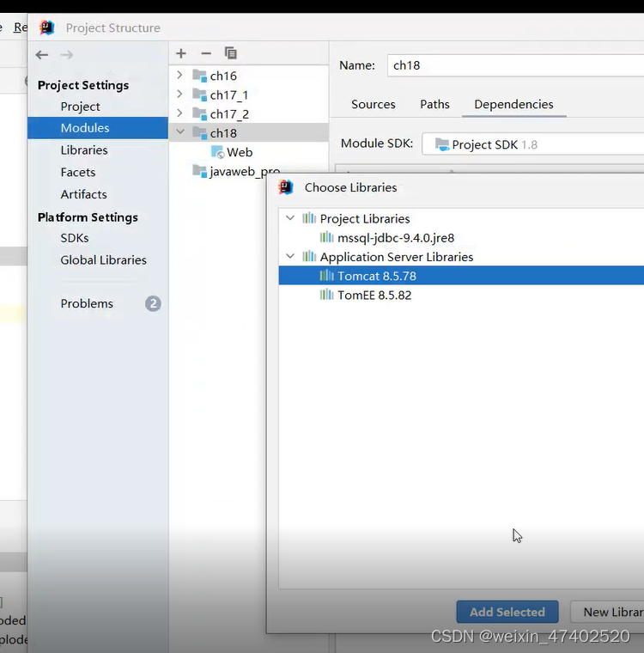Open the Problems section
The image size is (644, 653).
87,303
